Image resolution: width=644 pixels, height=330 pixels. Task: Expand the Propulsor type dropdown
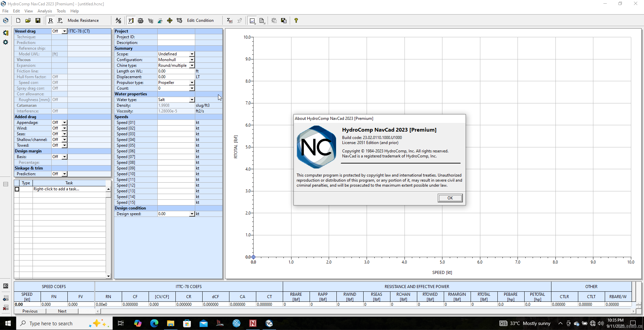(192, 83)
